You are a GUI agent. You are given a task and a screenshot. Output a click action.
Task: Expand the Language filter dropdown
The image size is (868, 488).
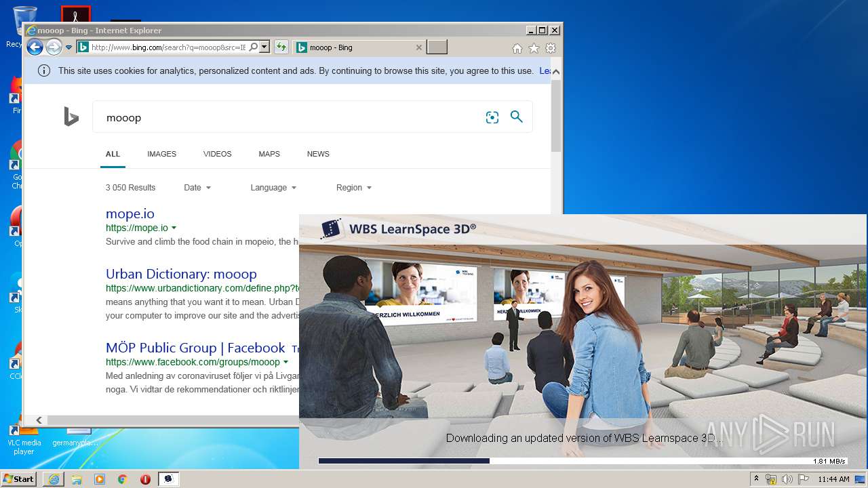[x=273, y=188]
